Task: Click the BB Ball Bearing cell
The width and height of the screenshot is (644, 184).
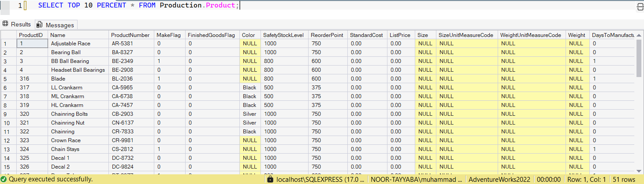Action: click(x=78, y=61)
